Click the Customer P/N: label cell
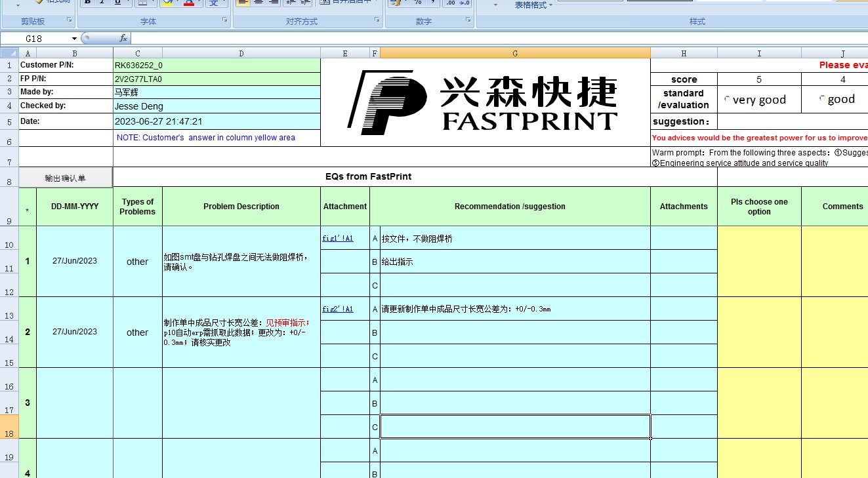The width and height of the screenshot is (868, 478). 66,66
